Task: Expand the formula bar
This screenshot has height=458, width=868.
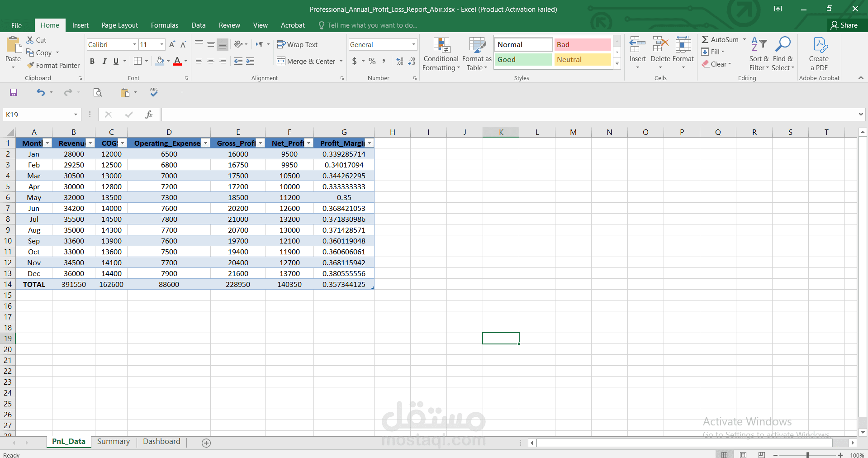Action: [x=861, y=114]
